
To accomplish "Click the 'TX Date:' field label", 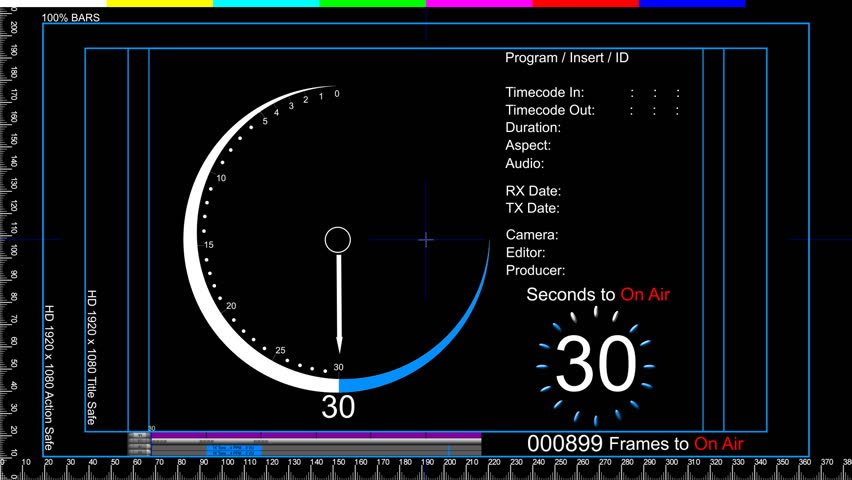I will [532, 208].
